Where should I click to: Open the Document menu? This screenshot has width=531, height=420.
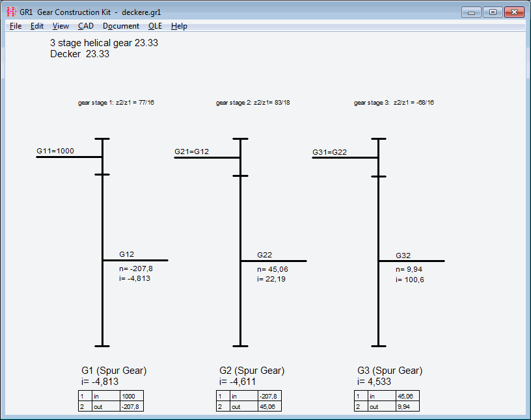(120, 26)
